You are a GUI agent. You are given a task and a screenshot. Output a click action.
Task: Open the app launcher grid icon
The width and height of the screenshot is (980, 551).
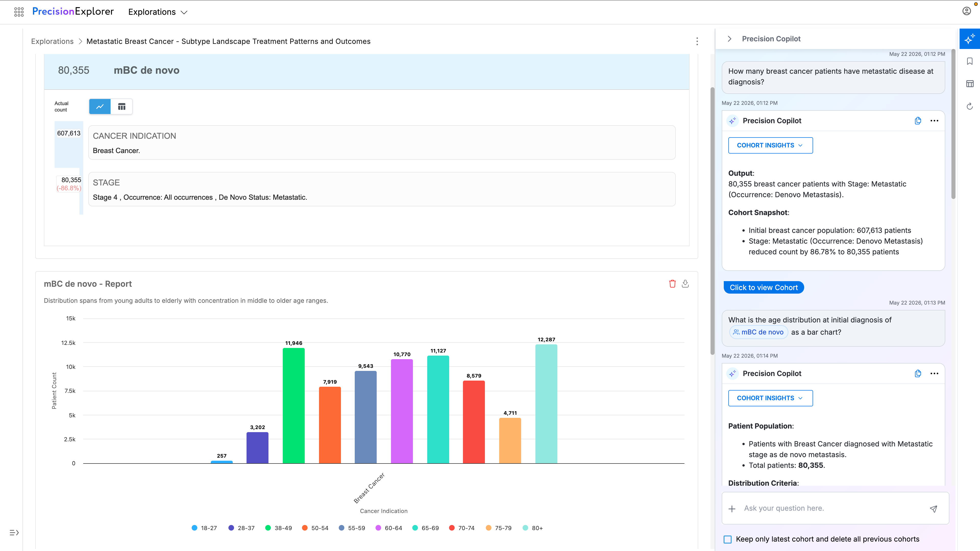click(x=19, y=12)
